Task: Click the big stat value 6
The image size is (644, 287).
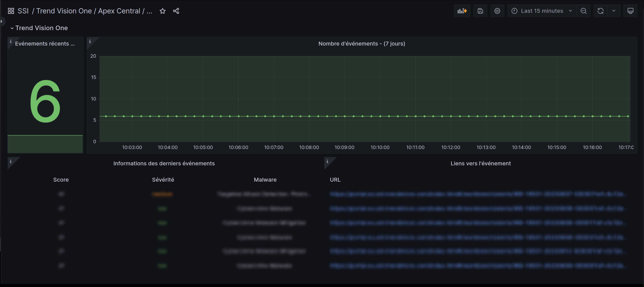Action: tap(45, 101)
